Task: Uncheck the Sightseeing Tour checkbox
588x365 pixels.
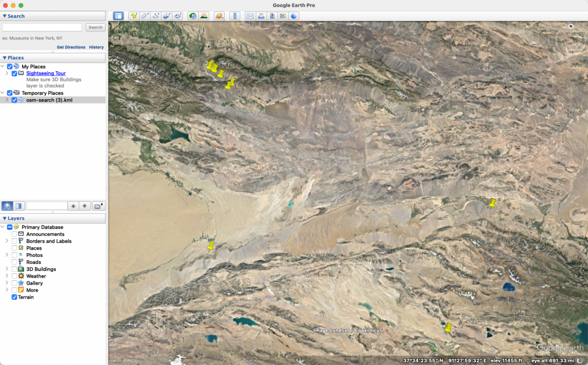Action: 14,74
